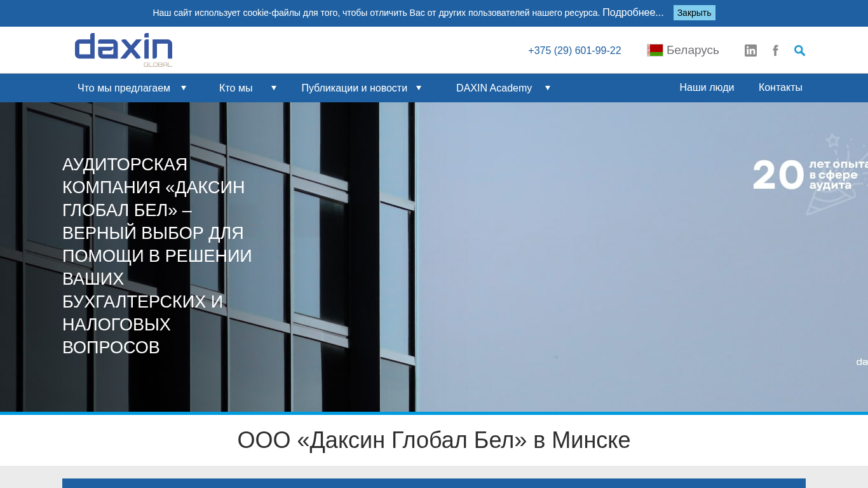Select the Беларусь country link

click(x=693, y=50)
